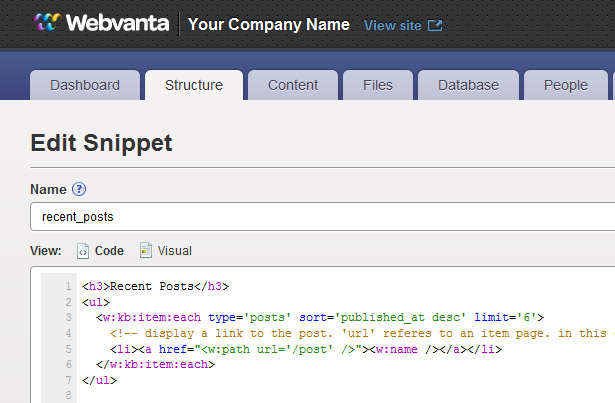Click the comment line about display a link
615x403 pixels.
point(362,333)
